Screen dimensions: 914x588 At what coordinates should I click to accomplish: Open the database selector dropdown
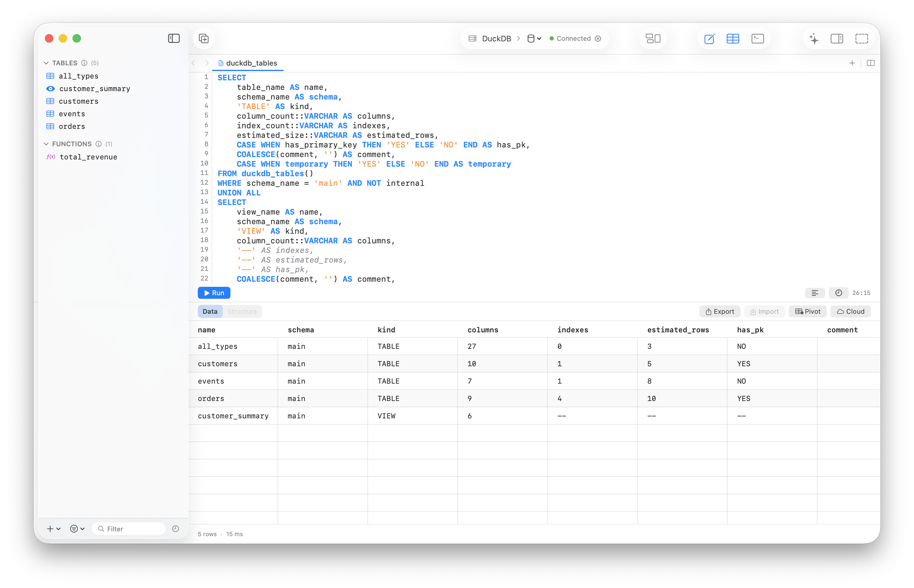[x=534, y=38]
